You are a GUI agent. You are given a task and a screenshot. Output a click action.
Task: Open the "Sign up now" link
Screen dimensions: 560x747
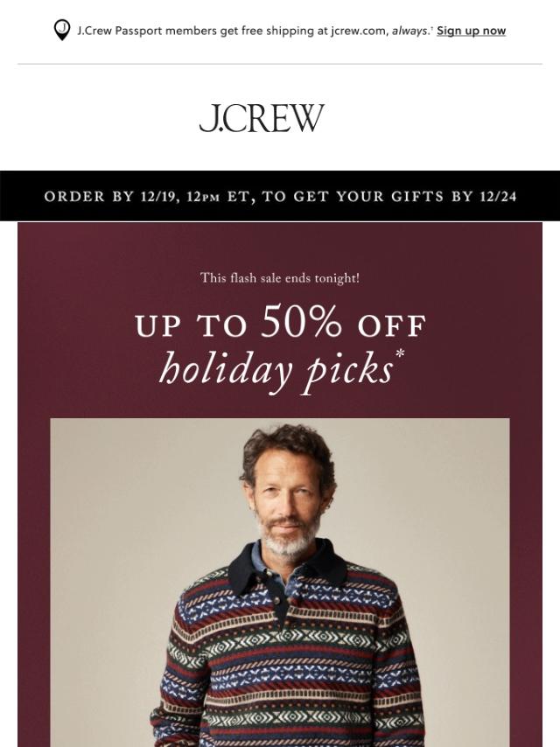(x=471, y=31)
